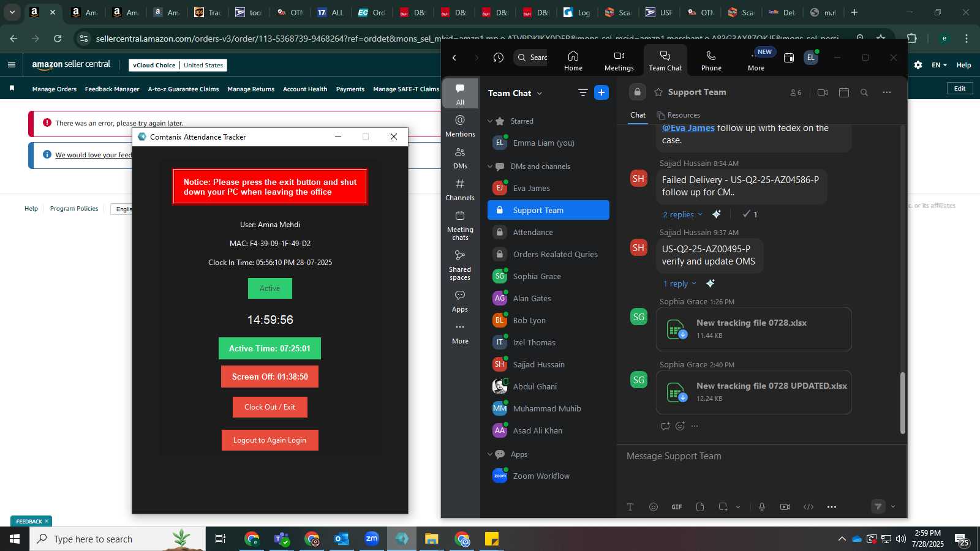View Support Team member count
The height and width of the screenshot is (551, 980).
[796, 92]
